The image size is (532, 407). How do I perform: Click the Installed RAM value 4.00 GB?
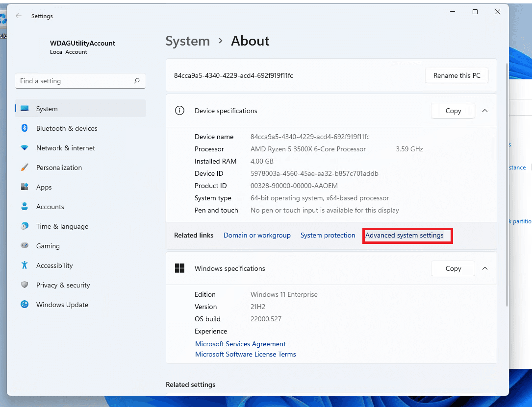point(262,161)
